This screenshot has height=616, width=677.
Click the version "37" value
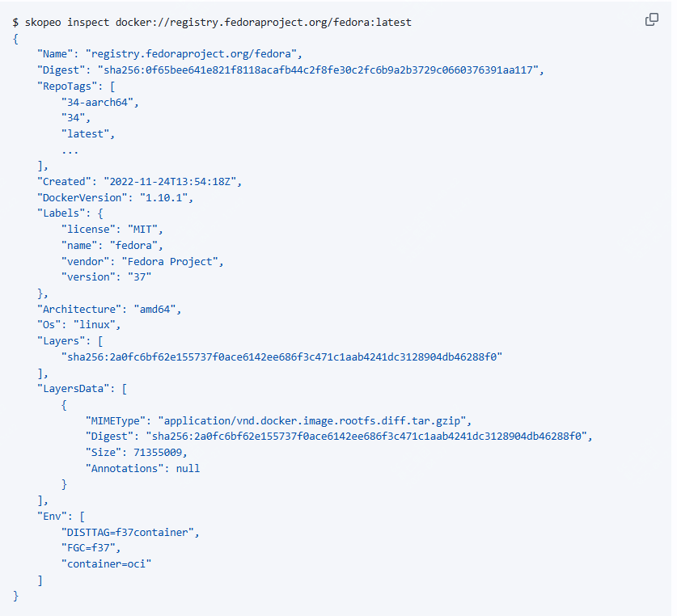coord(139,276)
